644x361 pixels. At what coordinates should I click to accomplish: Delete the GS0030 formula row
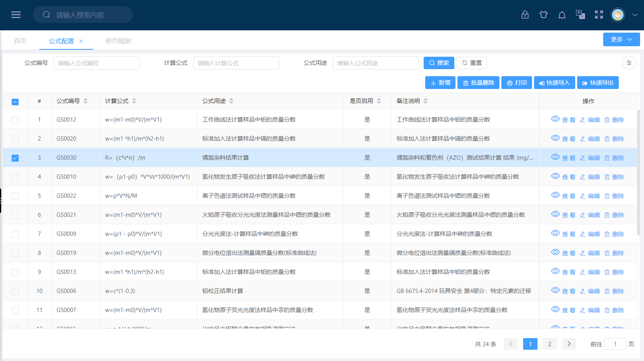click(x=614, y=158)
